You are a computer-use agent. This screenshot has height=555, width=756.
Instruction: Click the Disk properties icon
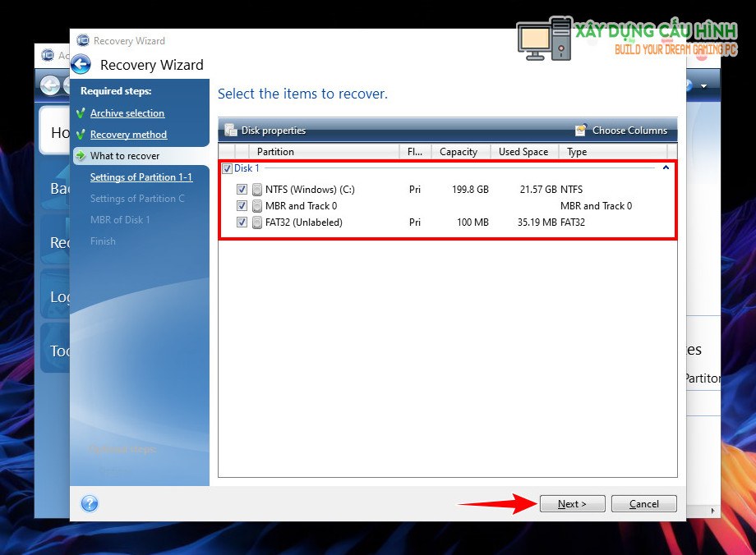point(231,131)
